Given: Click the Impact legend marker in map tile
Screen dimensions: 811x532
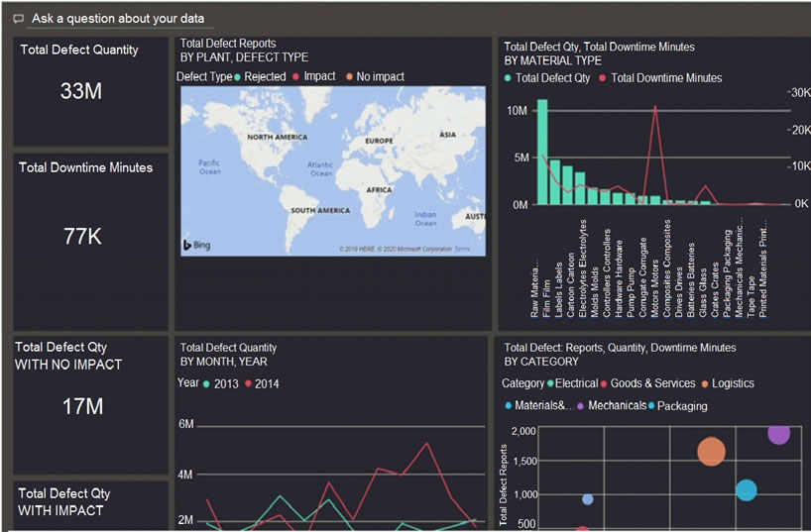Looking at the screenshot, I should click(296, 76).
